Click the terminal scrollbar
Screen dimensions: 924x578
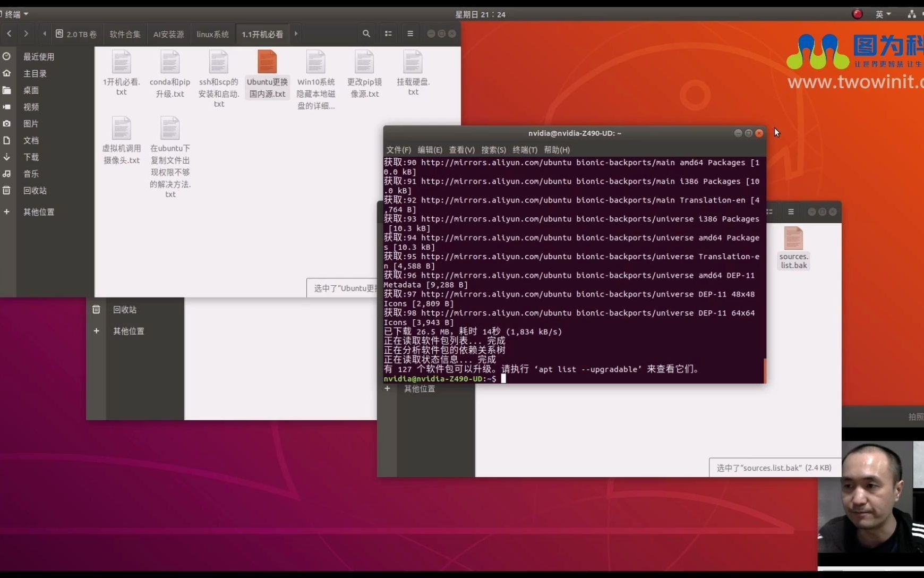point(765,370)
